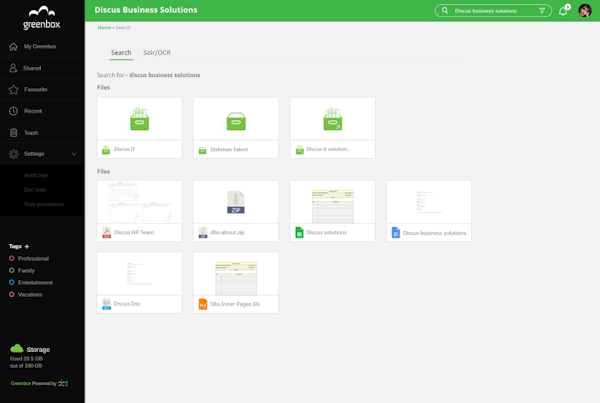Open Dishman Talent folder thumbnail
This screenshot has width=600, height=403.
(236, 119)
